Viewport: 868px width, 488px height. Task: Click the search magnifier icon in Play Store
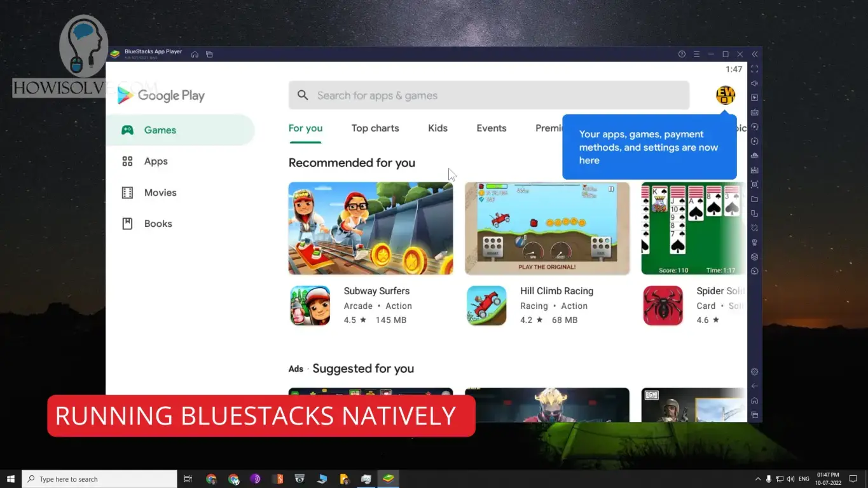[303, 95]
